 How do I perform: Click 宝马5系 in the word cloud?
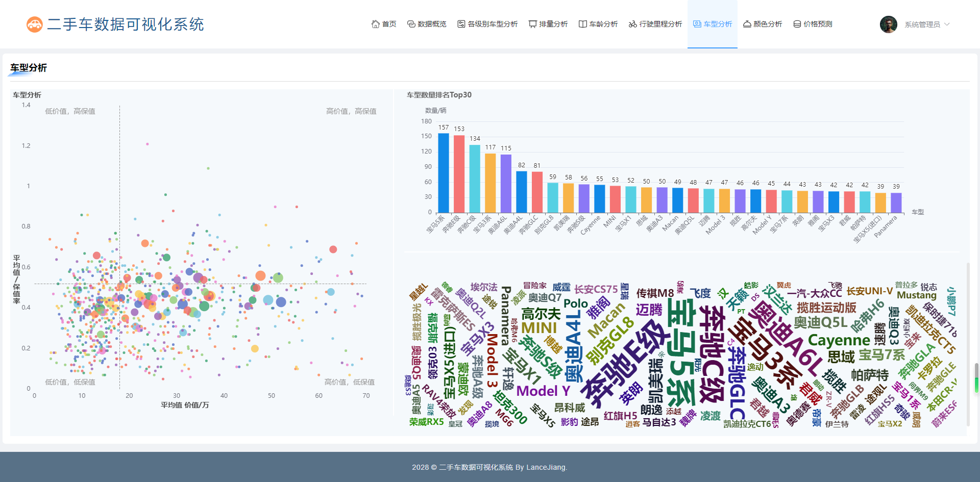pyautogui.click(x=681, y=352)
